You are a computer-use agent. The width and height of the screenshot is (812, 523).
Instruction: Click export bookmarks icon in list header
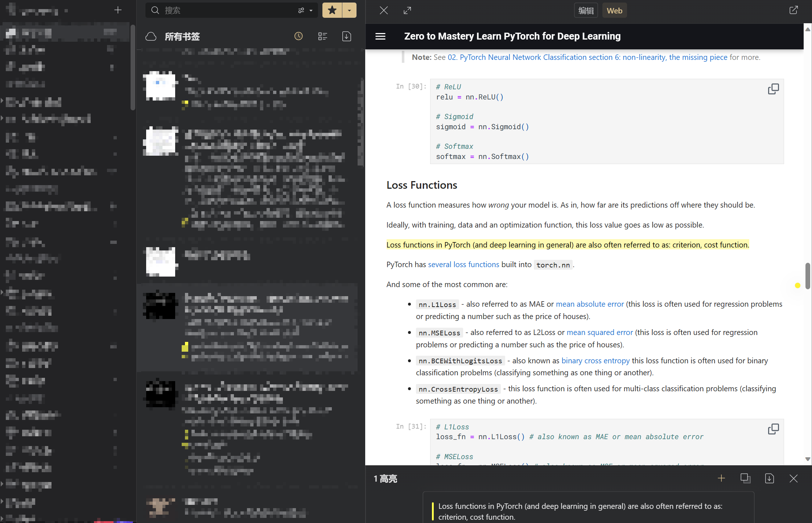tap(347, 36)
